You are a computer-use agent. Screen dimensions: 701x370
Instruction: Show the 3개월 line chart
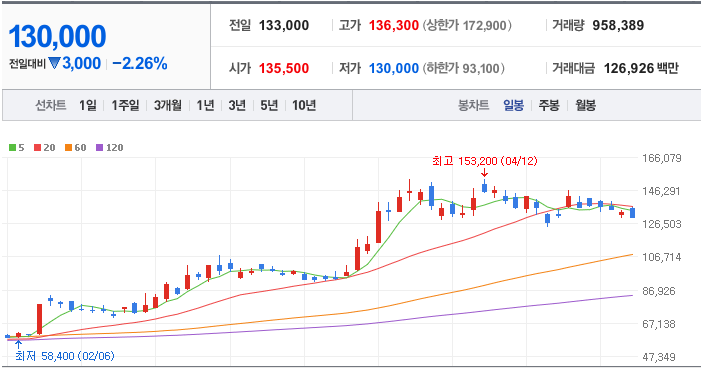[168, 105]
